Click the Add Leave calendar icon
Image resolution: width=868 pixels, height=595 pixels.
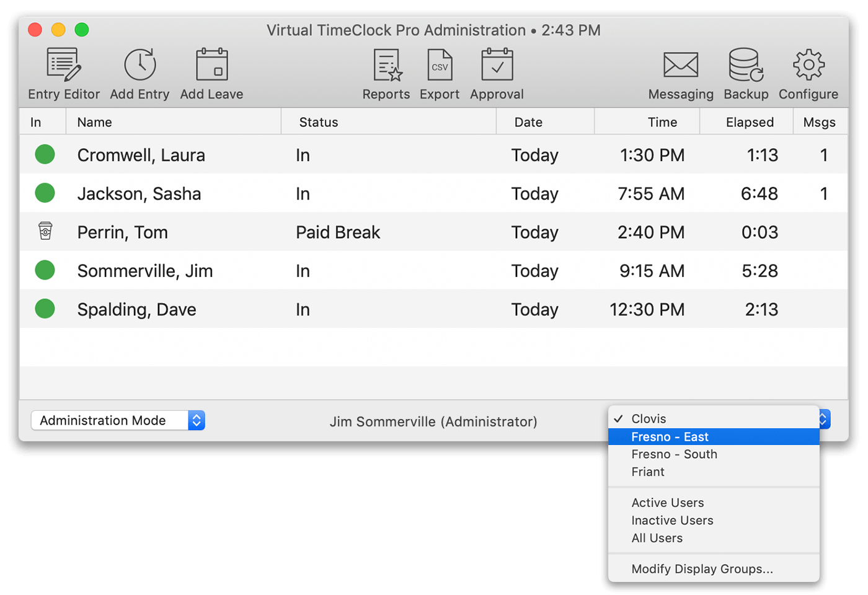212,64
